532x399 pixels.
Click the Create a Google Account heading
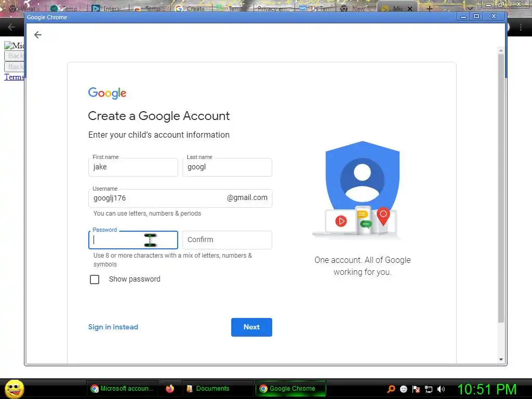(x=159, y=116)
